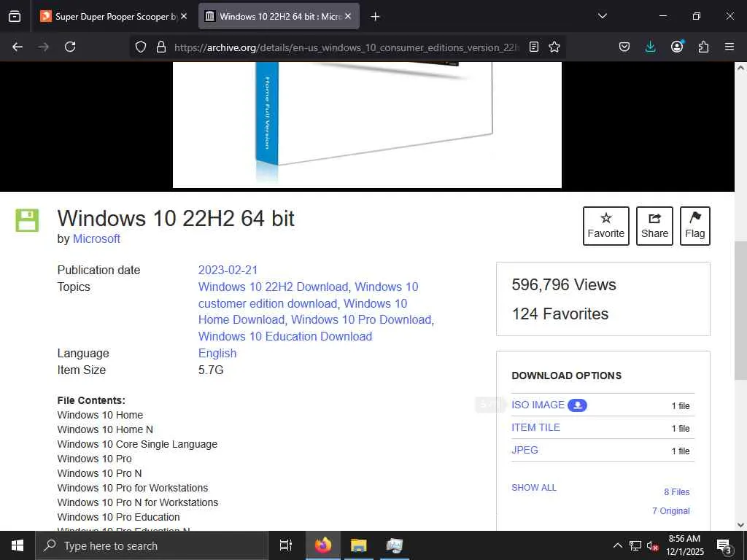Open network status tray icon
This screenshot has width=747, height=560.
635,545
